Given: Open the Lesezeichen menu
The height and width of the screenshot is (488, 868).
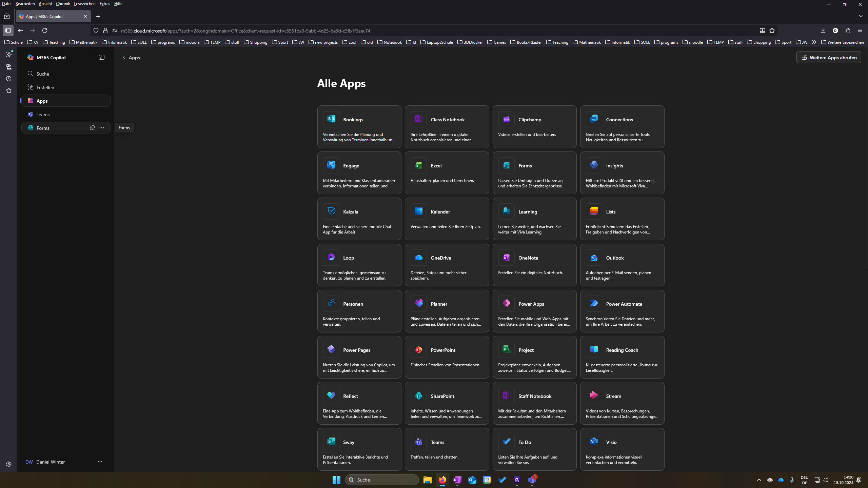Looking at the screenshot, I should [84, 4].
